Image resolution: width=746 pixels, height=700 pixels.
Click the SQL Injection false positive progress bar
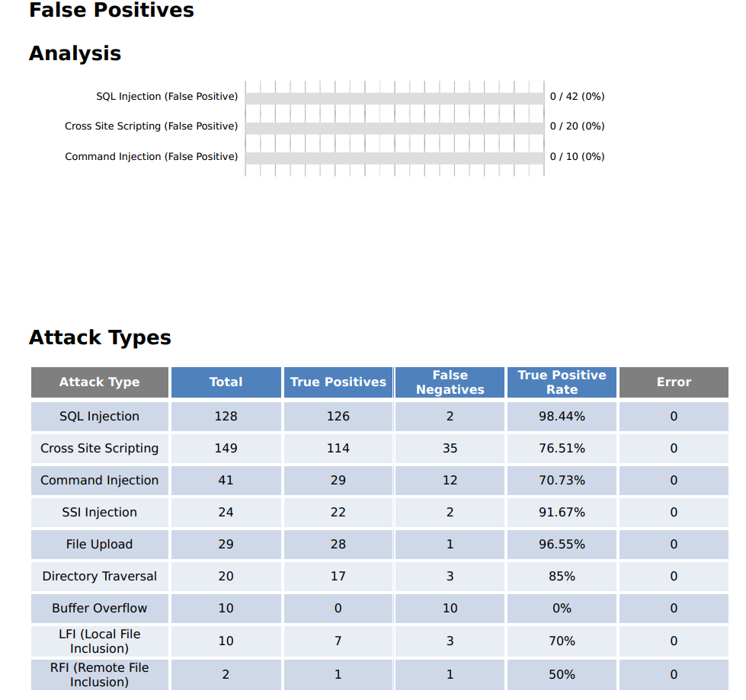point(394,98)
